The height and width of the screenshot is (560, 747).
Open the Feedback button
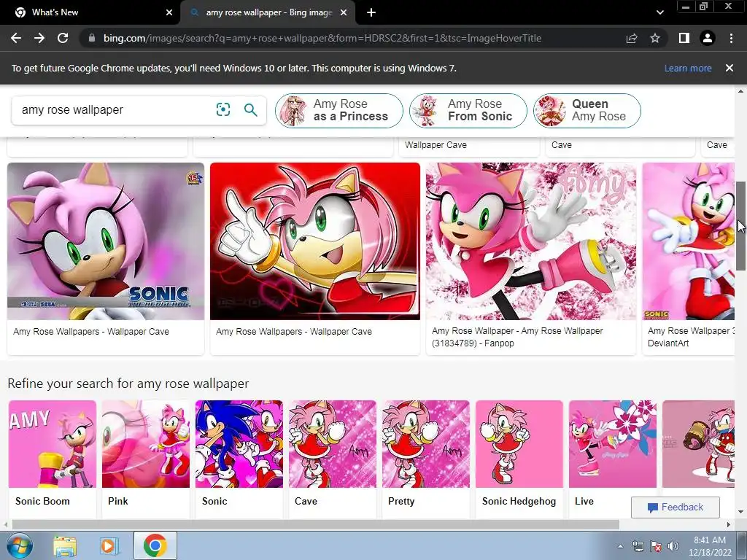675,507
